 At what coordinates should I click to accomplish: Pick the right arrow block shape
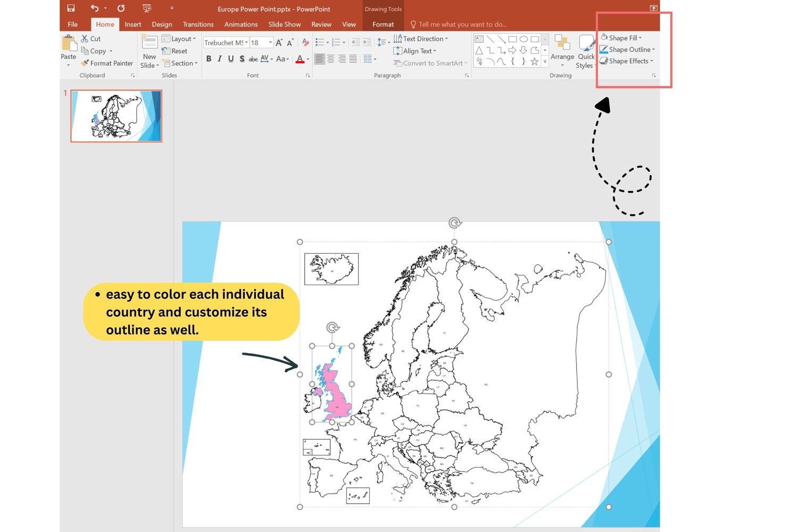click(512, 50)
